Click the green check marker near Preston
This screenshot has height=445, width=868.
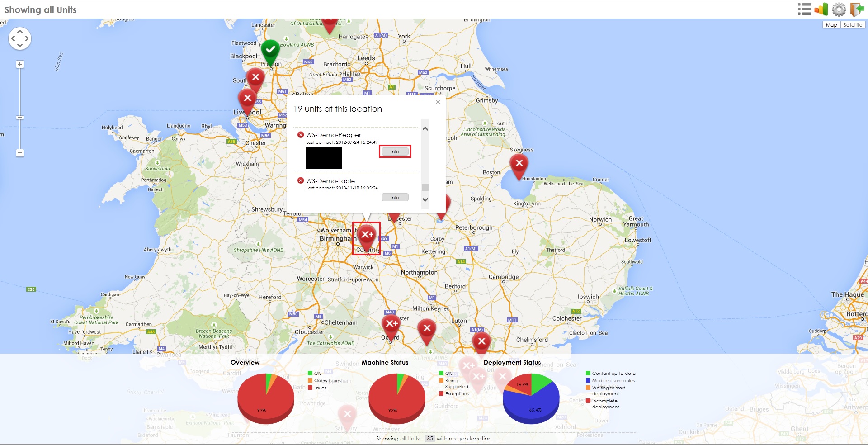pos(270,51)
